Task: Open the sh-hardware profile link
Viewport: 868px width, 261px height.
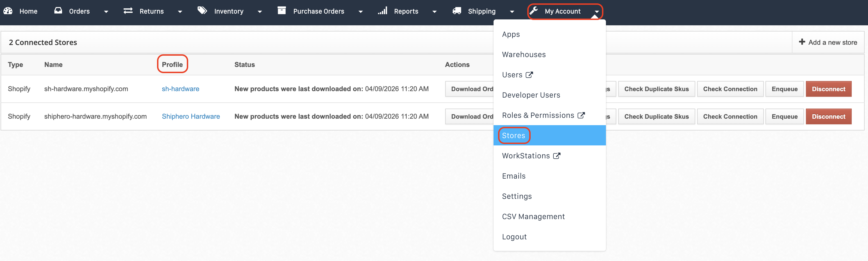Action: (180, 89)
